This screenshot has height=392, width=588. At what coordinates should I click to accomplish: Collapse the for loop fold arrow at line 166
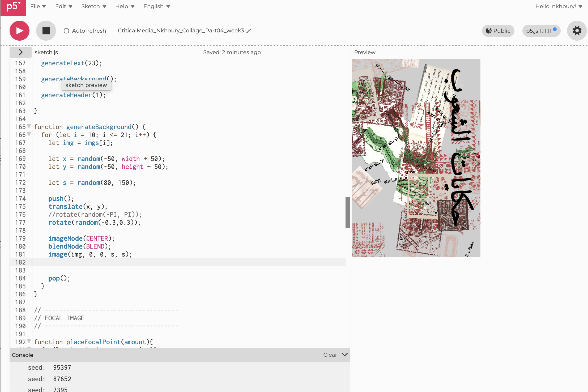[x=29, y=134]
